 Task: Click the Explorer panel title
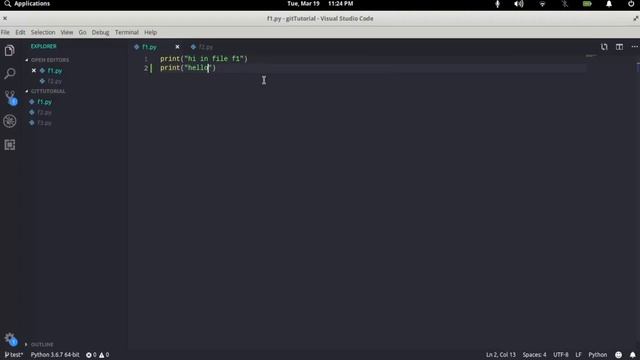point(43,47)
